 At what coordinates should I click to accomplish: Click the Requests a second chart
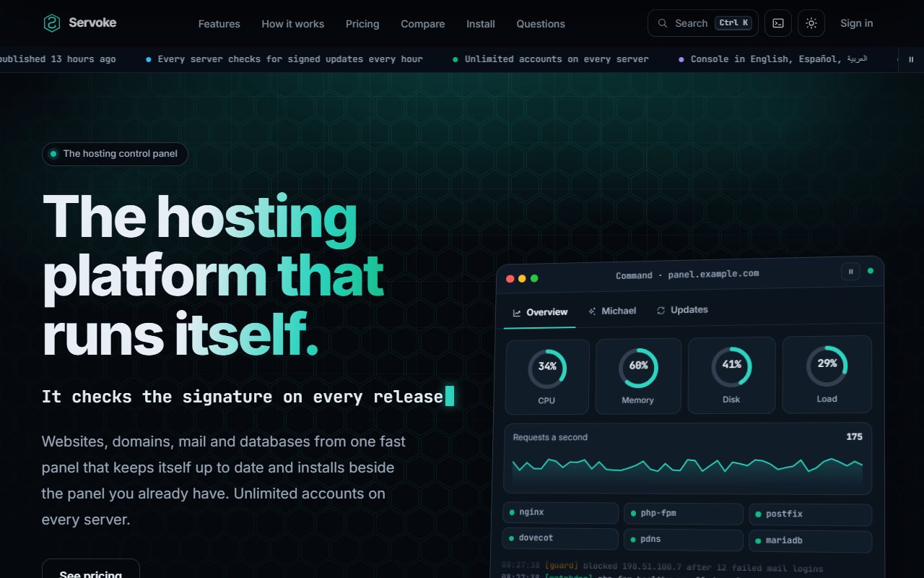tap(687, 458)
